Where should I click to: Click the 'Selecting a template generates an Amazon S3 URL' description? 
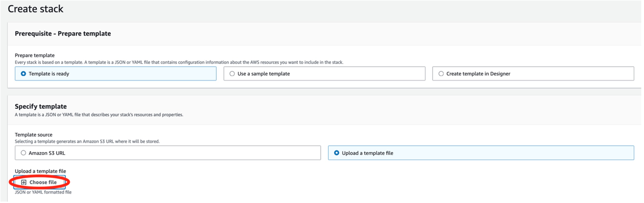87,142
